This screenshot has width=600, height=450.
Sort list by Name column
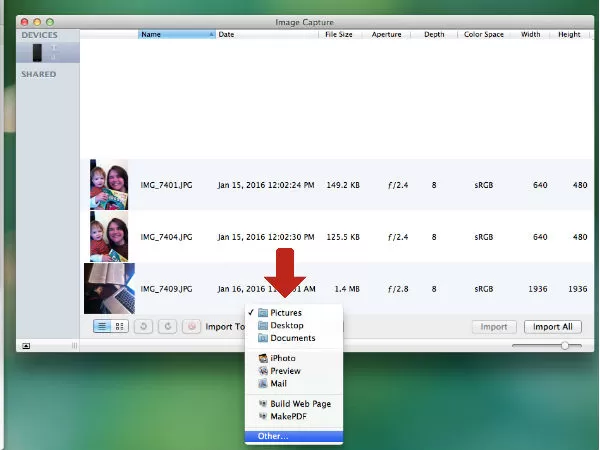pos(175,34)
